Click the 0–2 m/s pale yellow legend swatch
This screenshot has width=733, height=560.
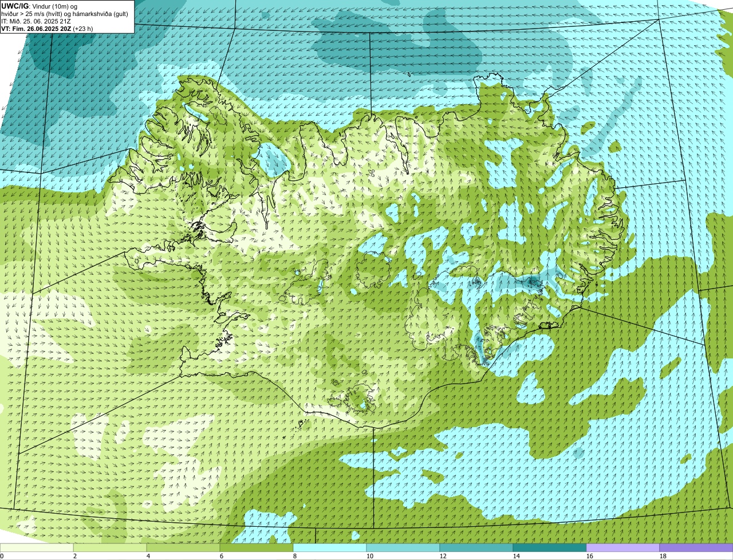(37, 548)
